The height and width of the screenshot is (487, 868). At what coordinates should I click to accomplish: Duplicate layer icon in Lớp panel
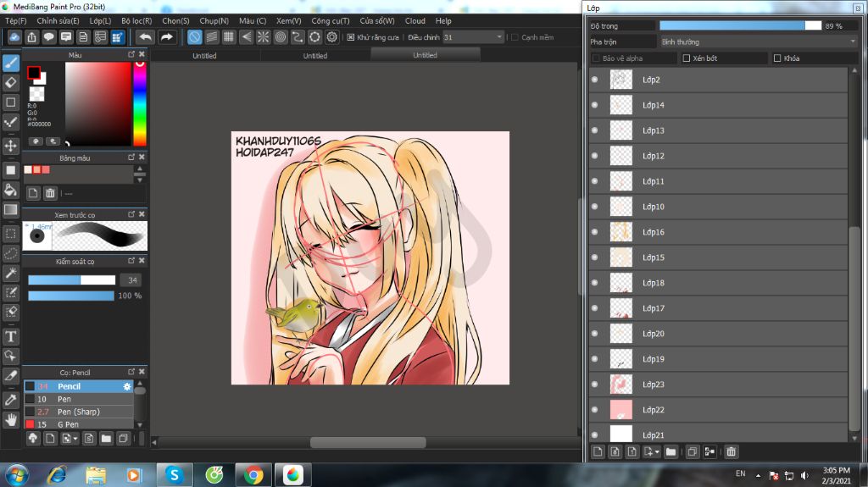[x=692, y=451]
